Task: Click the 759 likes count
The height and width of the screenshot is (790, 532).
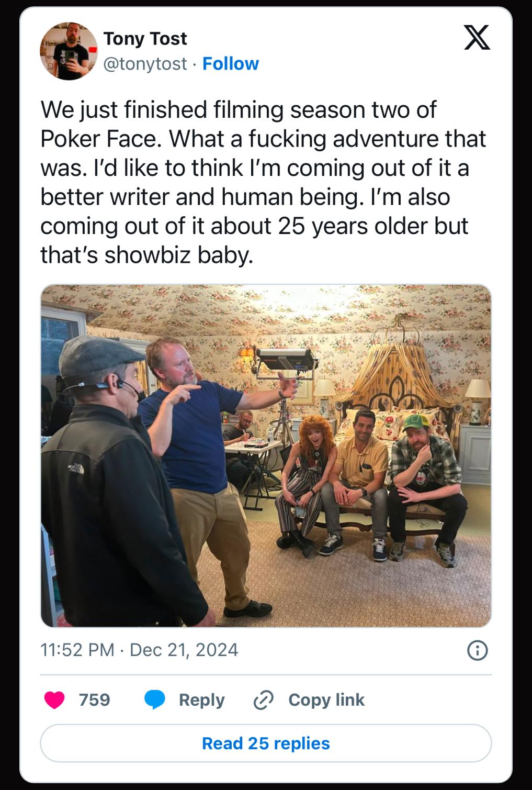Action: (x=95, y=700)
